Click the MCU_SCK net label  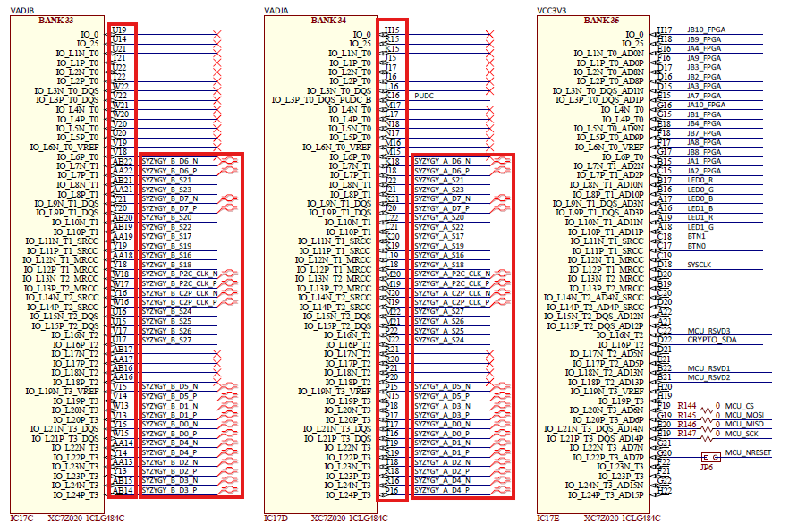[x=742, y=434]
